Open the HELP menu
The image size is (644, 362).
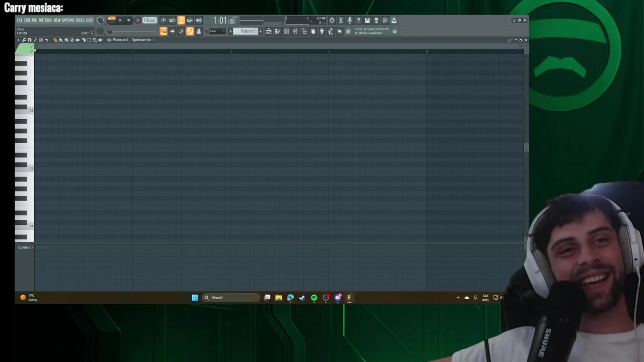point(90,20)
